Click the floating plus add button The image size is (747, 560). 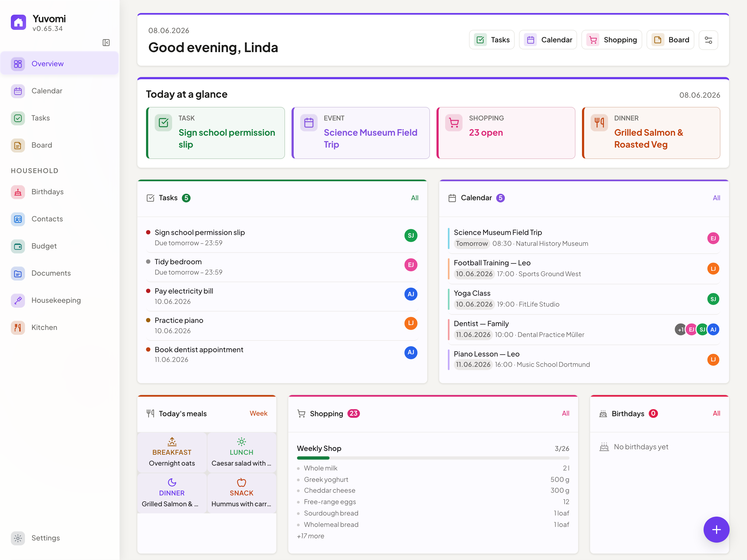pyautogui.click(x=716, y=530)
